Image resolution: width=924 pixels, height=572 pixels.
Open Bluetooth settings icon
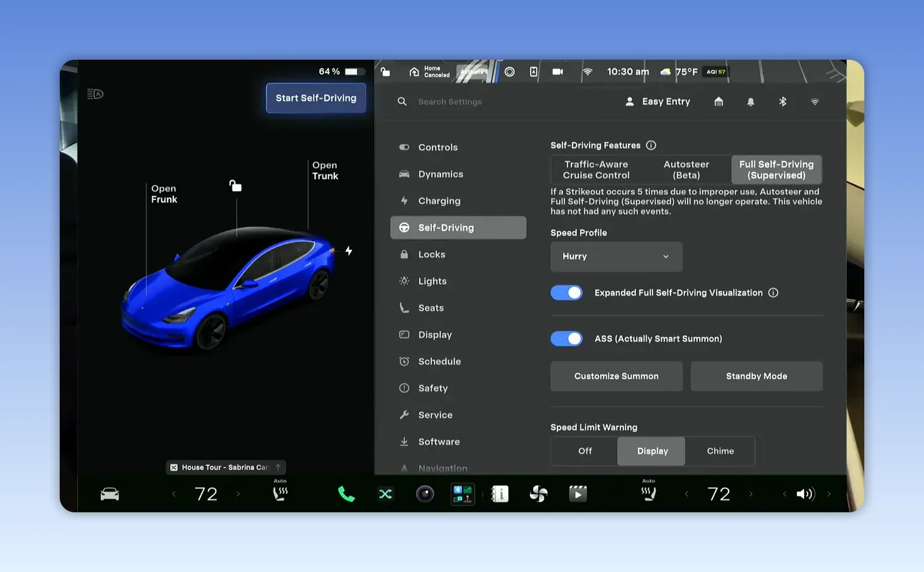click(783, 101)
